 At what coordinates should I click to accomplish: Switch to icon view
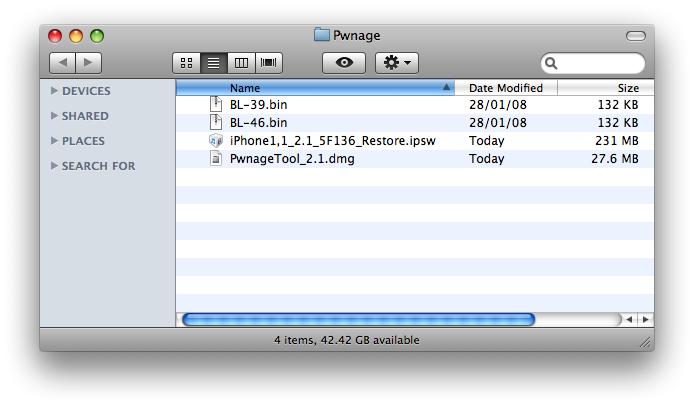(186, 63)
